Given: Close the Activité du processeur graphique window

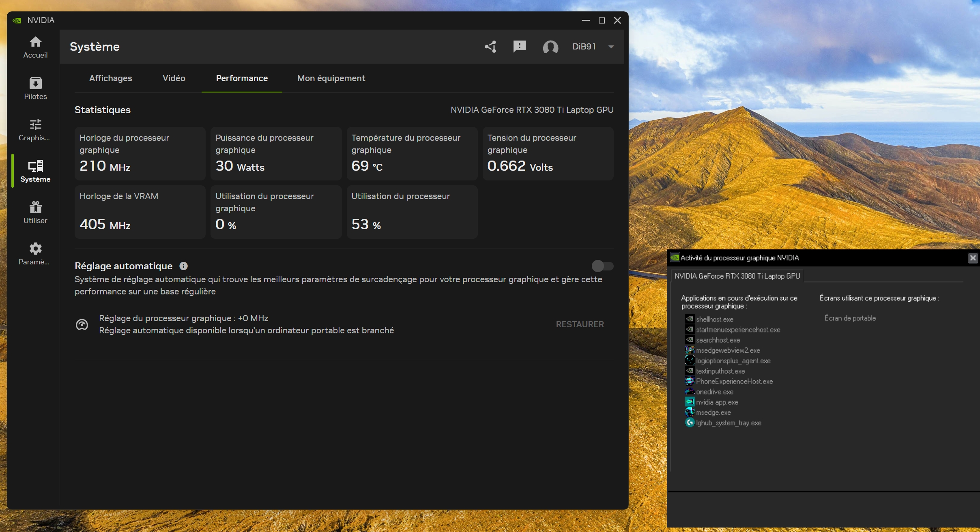Looking at the screenshot, I should (x=973, y=258).
